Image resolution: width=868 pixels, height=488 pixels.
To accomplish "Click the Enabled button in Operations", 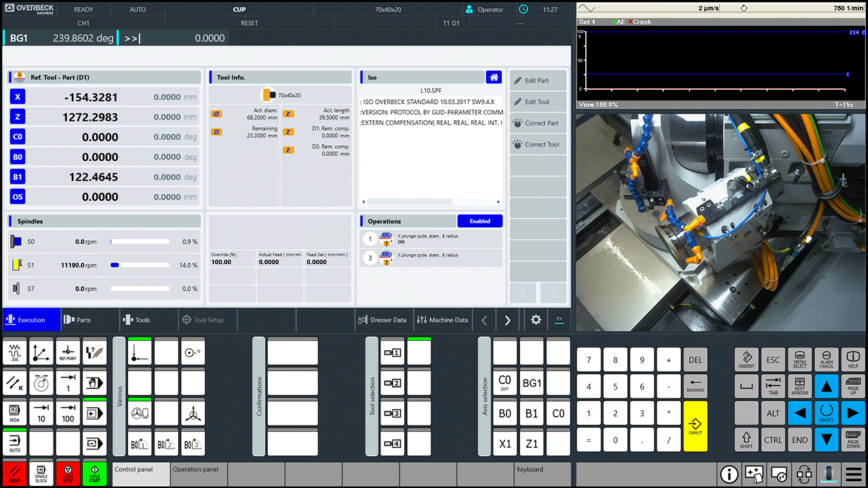I will 480,221.
